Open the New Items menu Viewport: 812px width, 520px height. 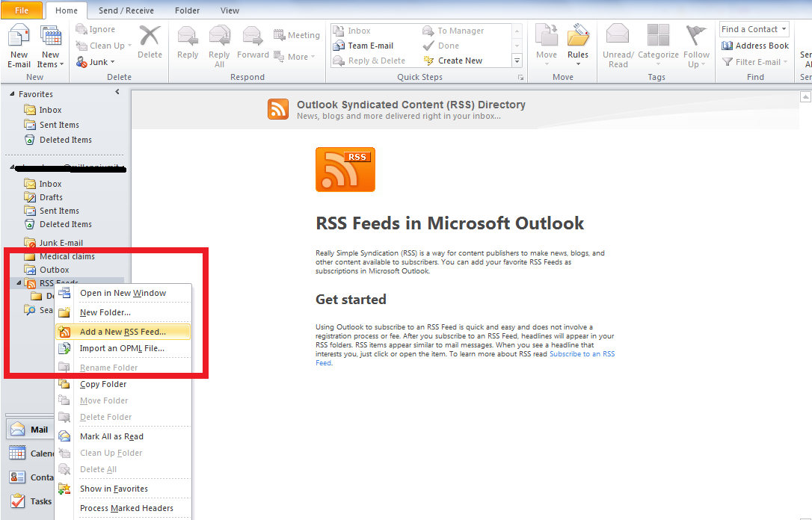click(49, 45)
